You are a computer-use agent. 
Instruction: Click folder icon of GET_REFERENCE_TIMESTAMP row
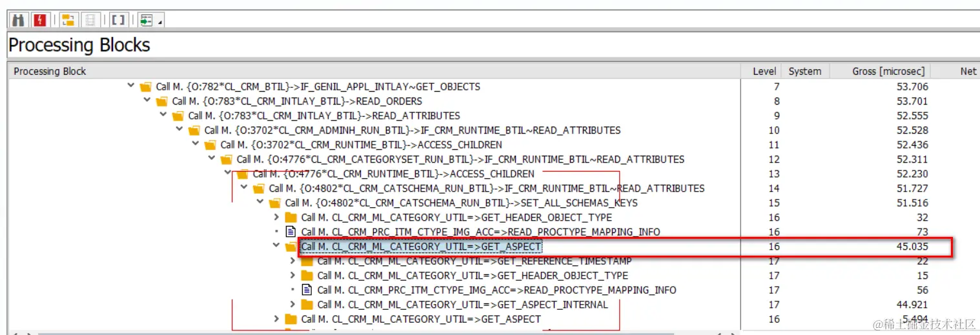[307, 261]
